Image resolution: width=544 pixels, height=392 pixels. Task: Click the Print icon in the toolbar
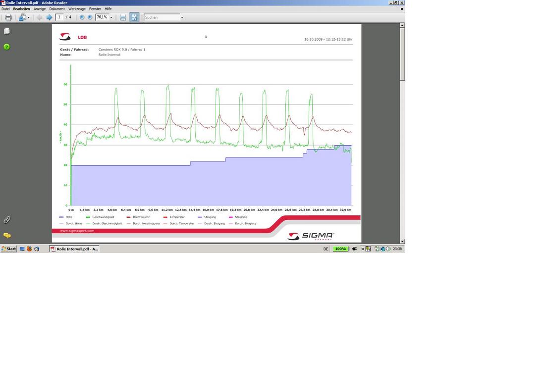(8, 17)
